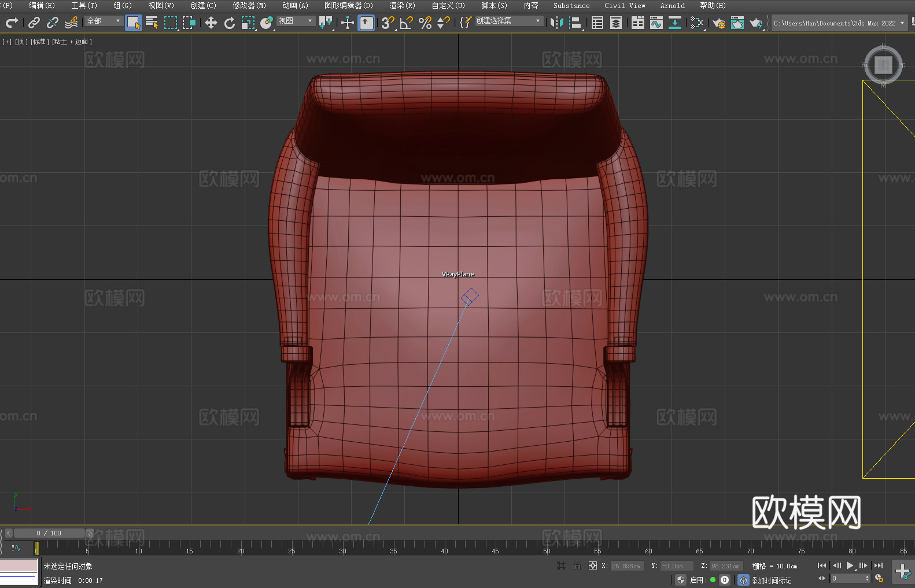Open 帮助(H) menu
Screen dimensions: 915x588
tap(713, 5)
